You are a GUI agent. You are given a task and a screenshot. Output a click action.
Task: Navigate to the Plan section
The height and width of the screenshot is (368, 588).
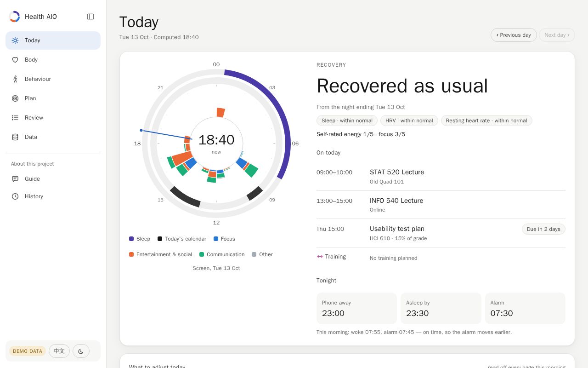tap(53, 98)
